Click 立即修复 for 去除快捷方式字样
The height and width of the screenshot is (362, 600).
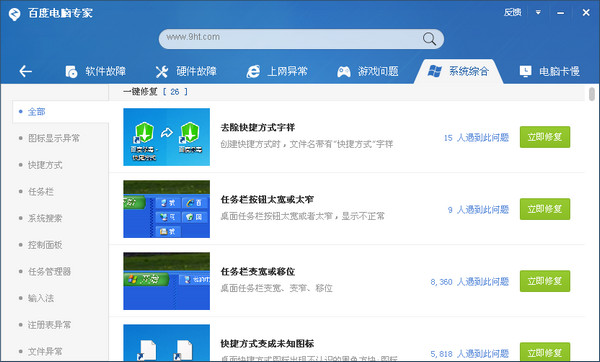pyautogui.click(x=545, y=137)
